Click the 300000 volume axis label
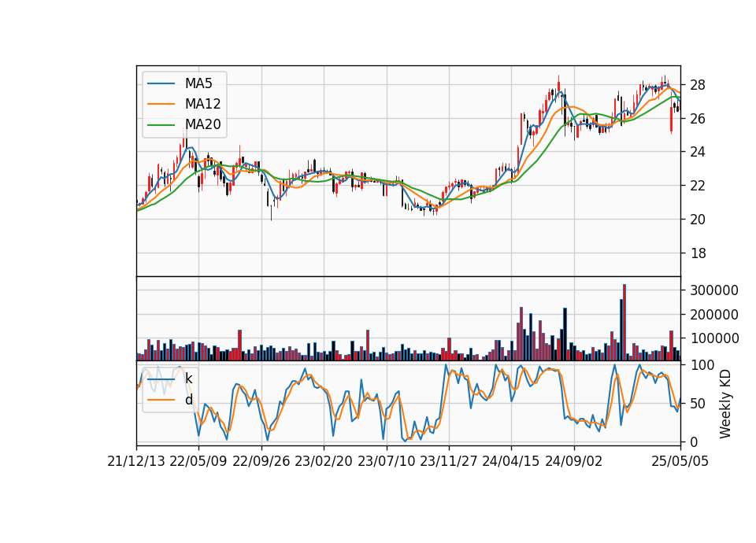Screen dimensions: 756x543 pyautogui.click(x=714, y=290)
